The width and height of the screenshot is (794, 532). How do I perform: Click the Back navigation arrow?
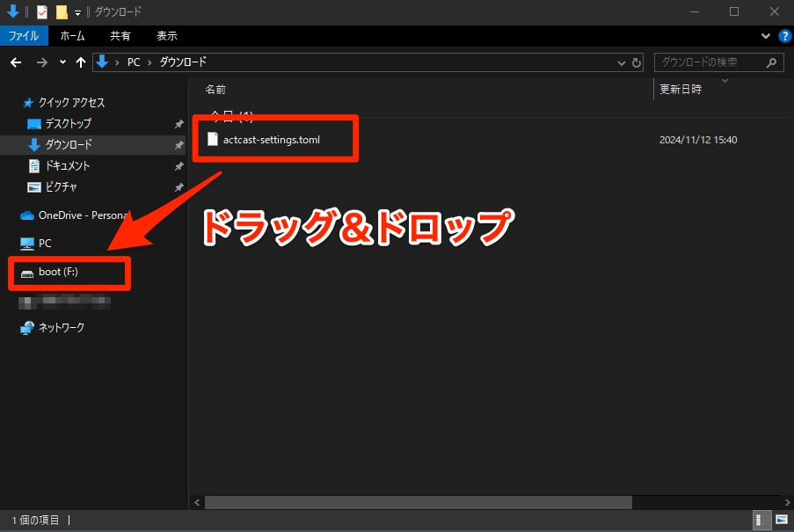(16, 62)
